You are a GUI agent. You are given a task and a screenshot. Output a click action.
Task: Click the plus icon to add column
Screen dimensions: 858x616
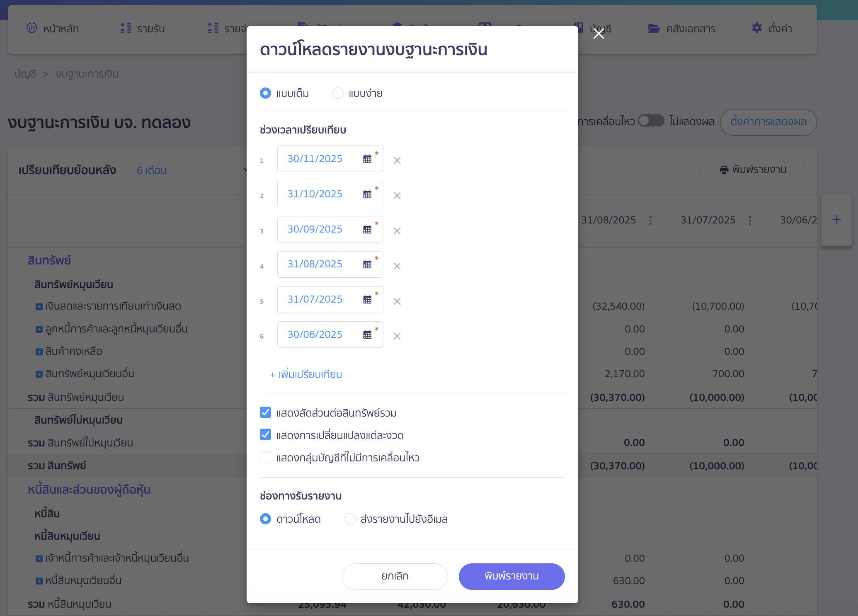836,220
